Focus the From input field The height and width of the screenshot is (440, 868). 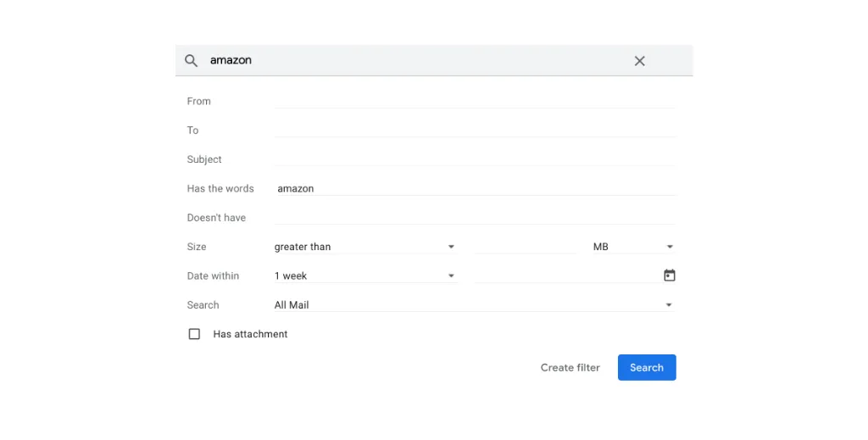coord(475,101)
